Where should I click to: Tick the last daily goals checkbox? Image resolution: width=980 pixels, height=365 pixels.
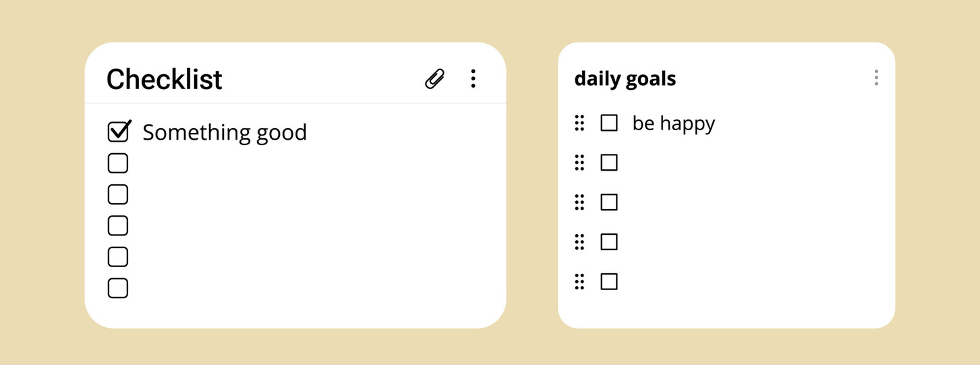coord(609,281)
